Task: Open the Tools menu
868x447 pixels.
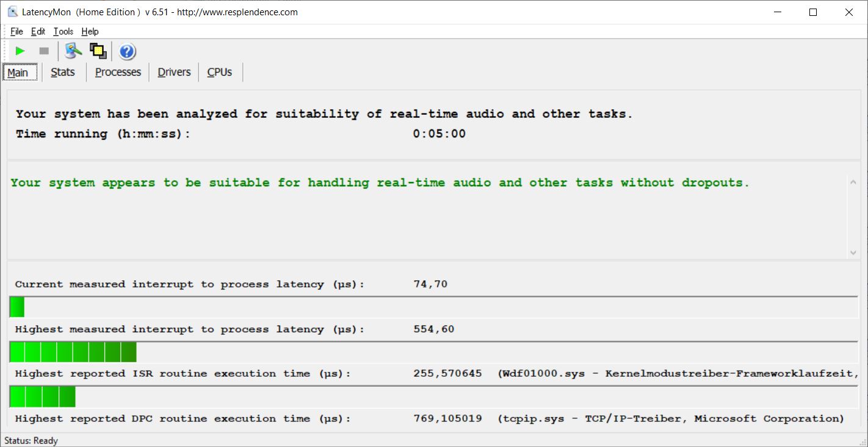Action: pos(63,32)
